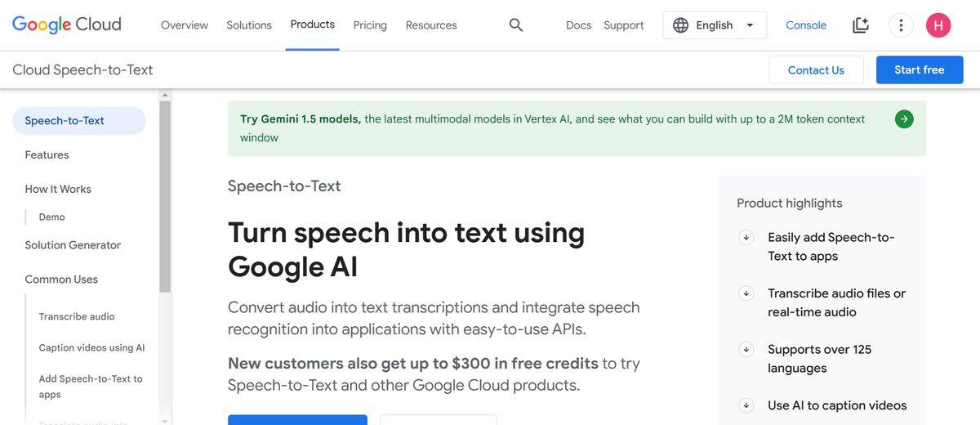Viewport: 980px width, 425px height.
Task: Select Solution Generator in the sidebar
Action: (73, 245)
